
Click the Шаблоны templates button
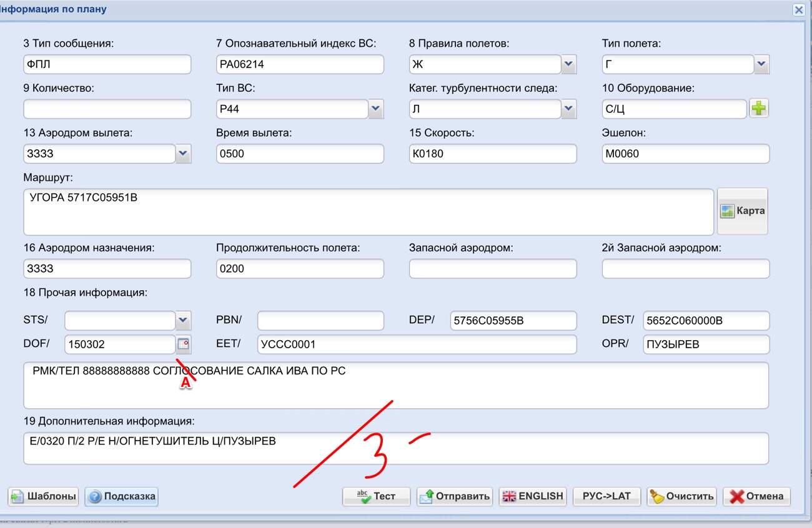point(44,497)
